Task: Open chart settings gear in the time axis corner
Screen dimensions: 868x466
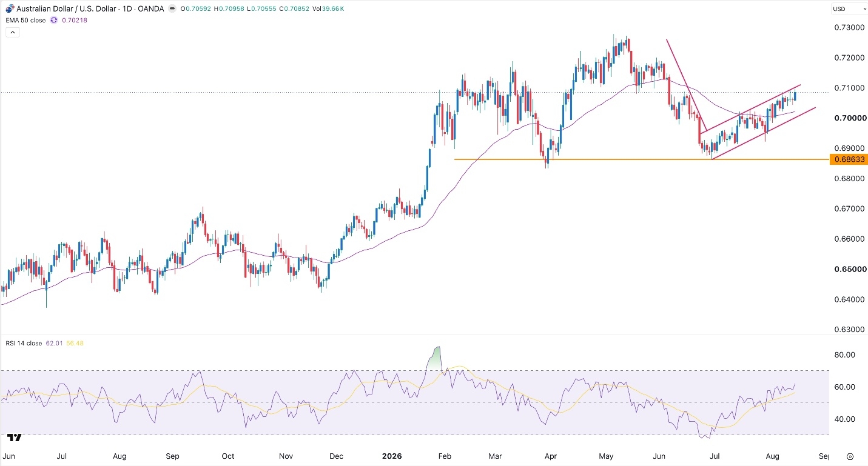Action: [850, 456]
